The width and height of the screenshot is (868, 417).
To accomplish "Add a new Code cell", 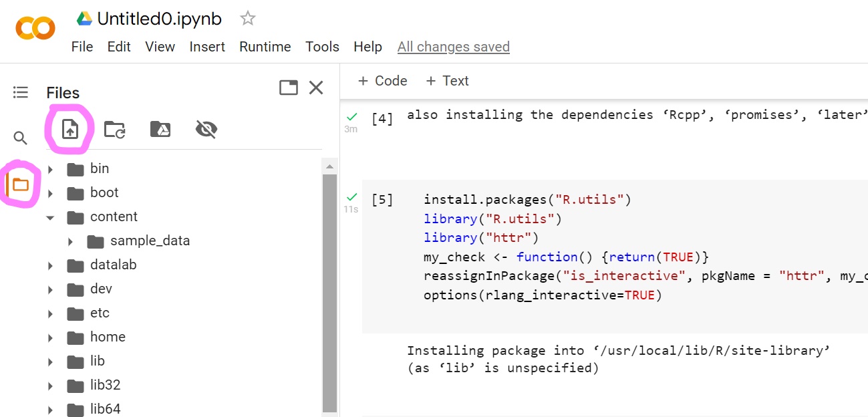I will point(382,81).
